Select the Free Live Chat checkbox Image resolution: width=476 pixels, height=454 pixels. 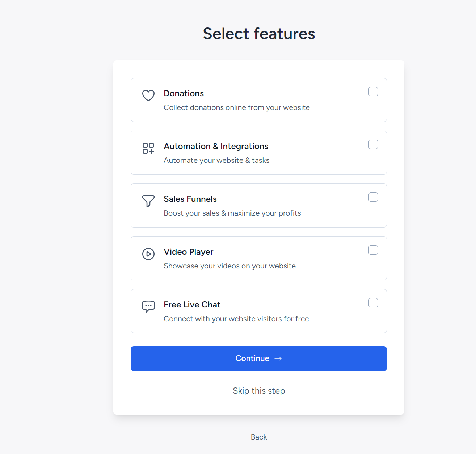pyautogui.click(x=373, y=303)
